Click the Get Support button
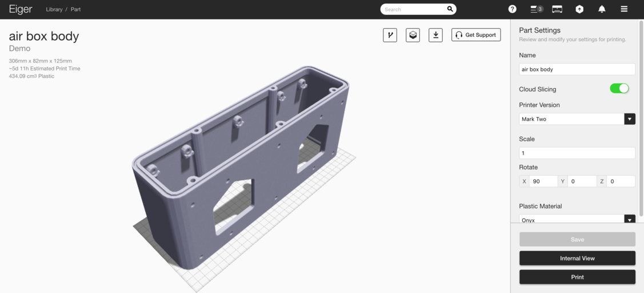The width and height of the screenshot is (644, 293). coord(475,35)
